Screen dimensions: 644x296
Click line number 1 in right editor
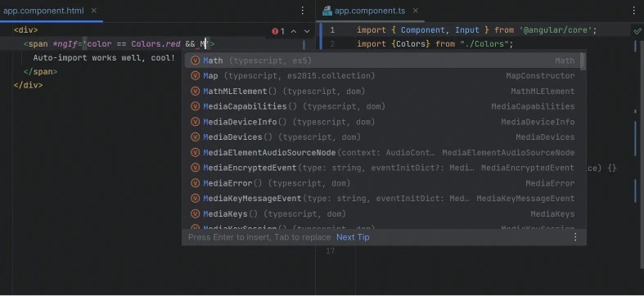tap(332, 30)
